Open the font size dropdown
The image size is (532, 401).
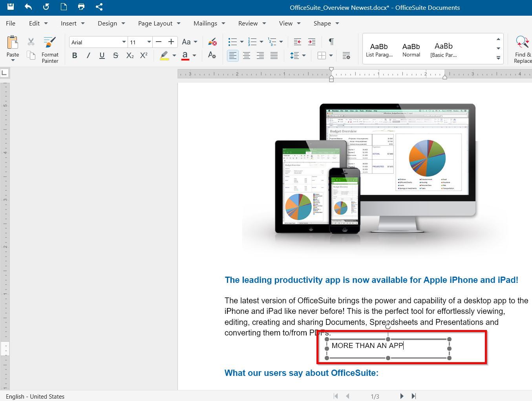click(149, 42)
